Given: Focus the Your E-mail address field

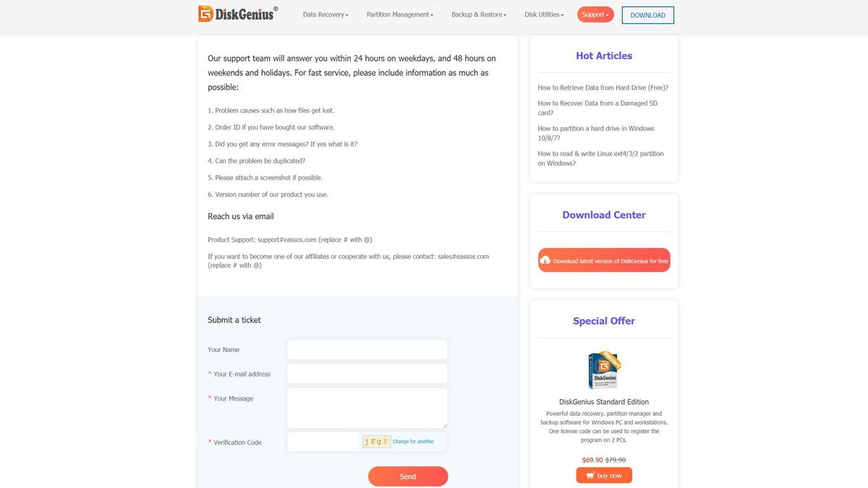Looking at the screenshot, I should 367,374.
